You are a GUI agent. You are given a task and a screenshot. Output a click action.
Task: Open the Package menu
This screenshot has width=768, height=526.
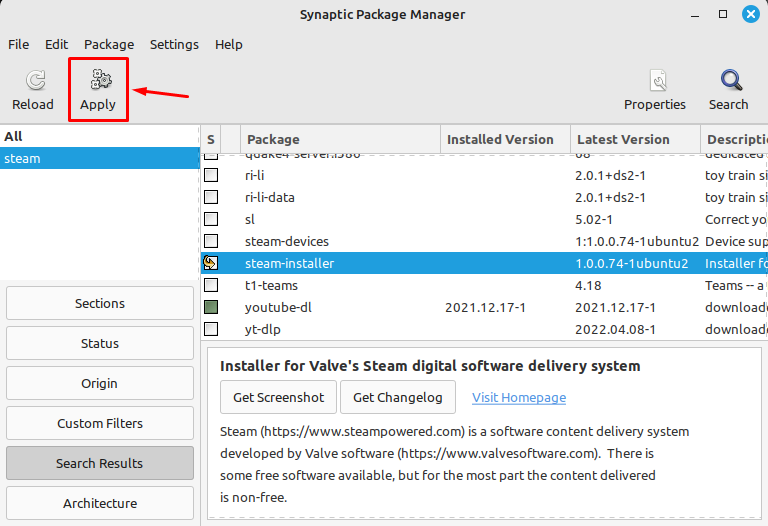109,44
